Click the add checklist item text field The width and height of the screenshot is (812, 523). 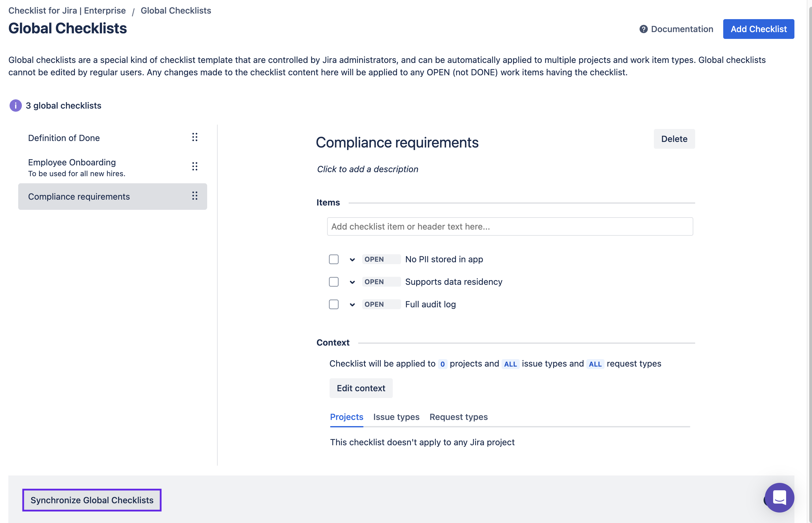[x=510, y=226]
